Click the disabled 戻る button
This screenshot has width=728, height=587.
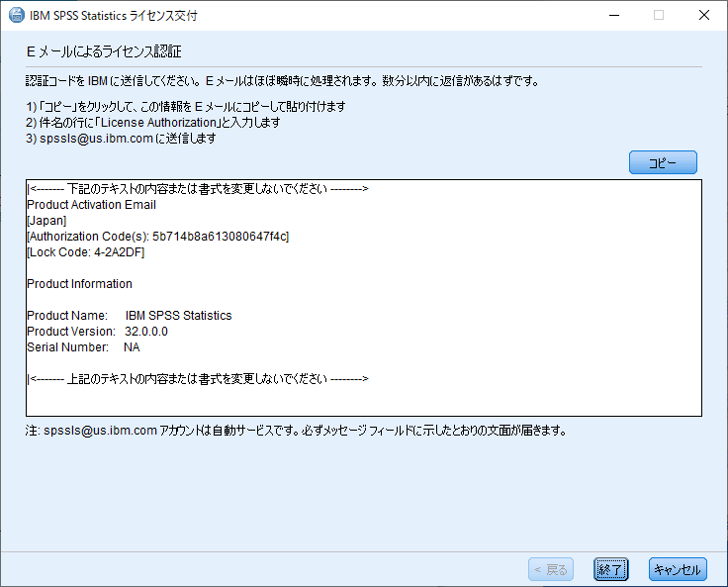(x=551, y=569)
